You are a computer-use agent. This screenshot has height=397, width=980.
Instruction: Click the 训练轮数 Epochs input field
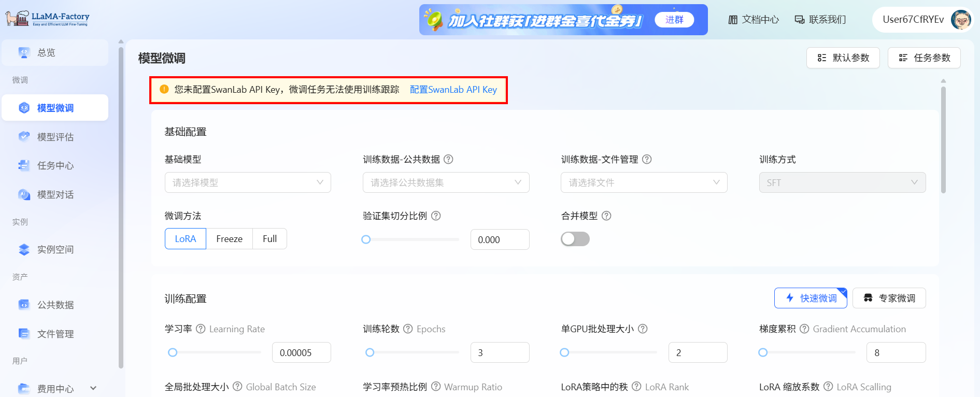(500, 352)
